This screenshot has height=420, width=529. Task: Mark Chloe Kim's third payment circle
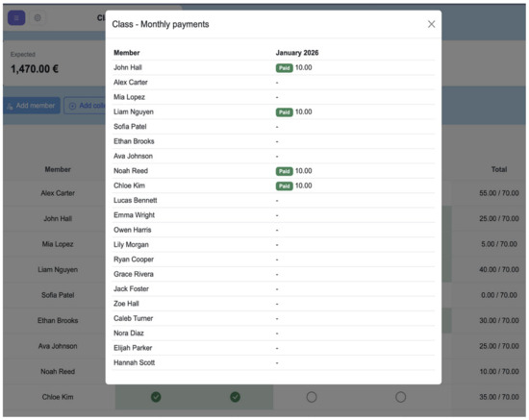[312, 397]
